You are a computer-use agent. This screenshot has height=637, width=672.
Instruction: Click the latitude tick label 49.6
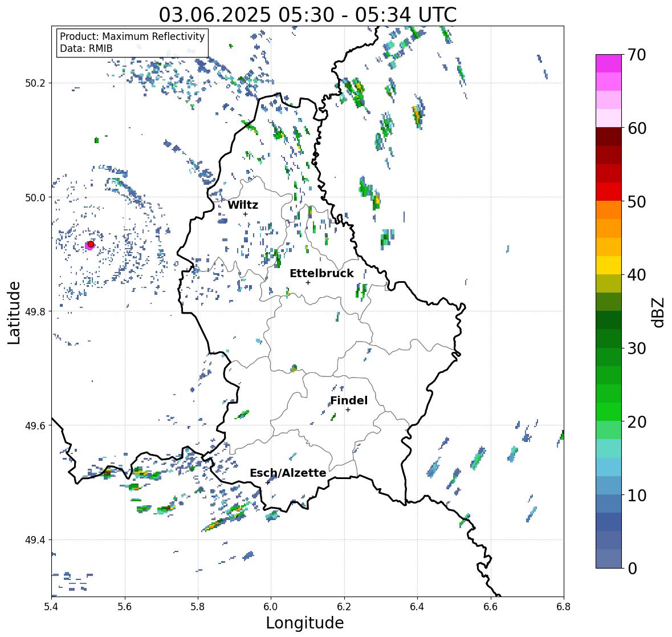(35, 425)
